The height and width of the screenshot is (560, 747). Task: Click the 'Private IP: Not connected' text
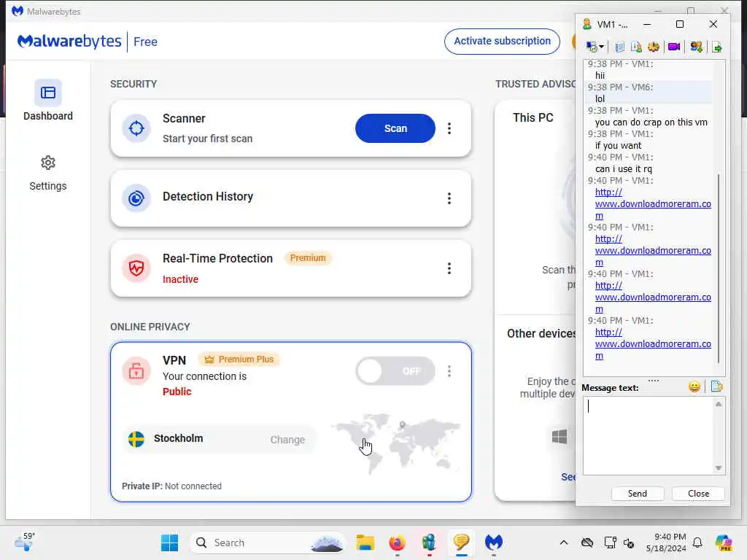171,486
